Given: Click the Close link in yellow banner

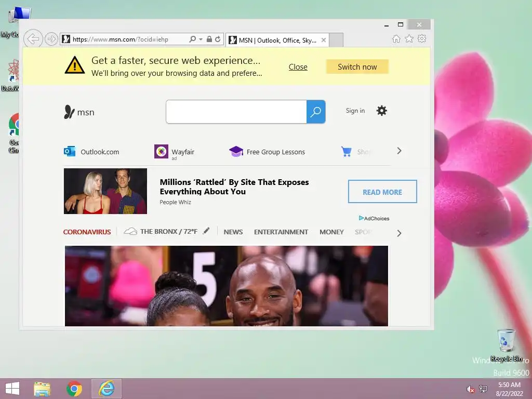Looking at the screenshot, I should point(298,67).
